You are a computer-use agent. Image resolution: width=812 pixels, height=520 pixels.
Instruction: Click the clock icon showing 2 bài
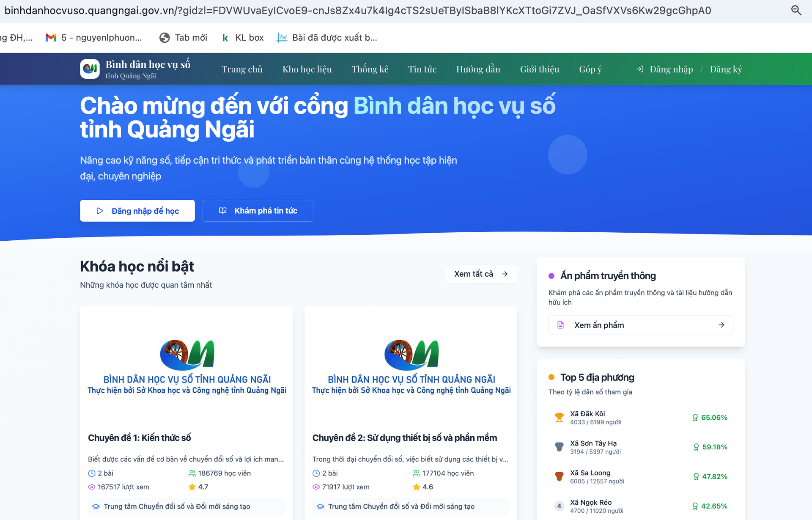click(92, 473)
